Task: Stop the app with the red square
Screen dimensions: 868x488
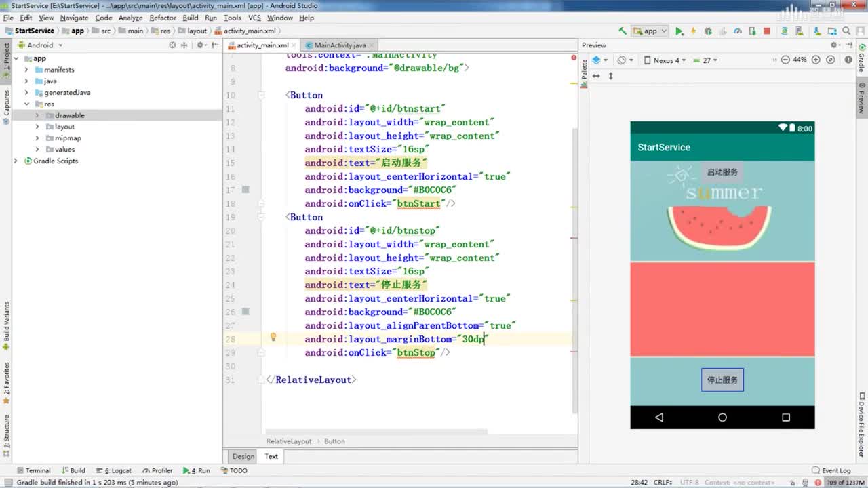Action: 767,30
